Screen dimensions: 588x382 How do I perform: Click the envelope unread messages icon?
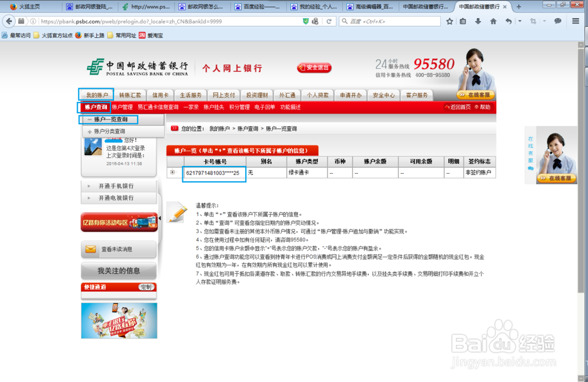(91, 249)
